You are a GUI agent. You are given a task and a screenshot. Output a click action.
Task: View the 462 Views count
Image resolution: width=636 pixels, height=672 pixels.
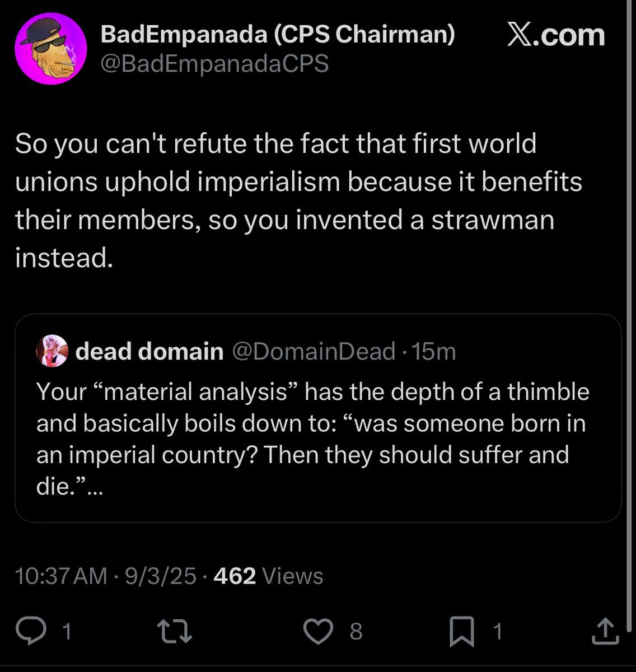point(268,576)
